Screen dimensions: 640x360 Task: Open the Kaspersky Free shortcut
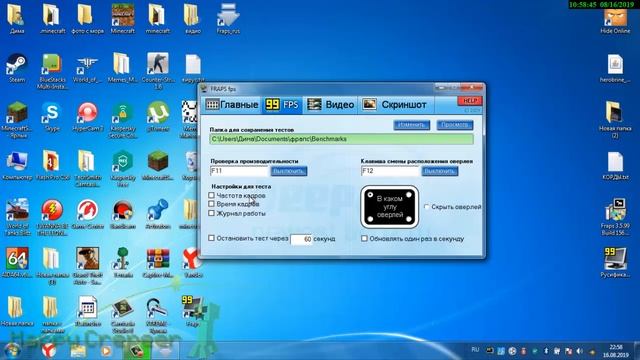coord(122,169)
